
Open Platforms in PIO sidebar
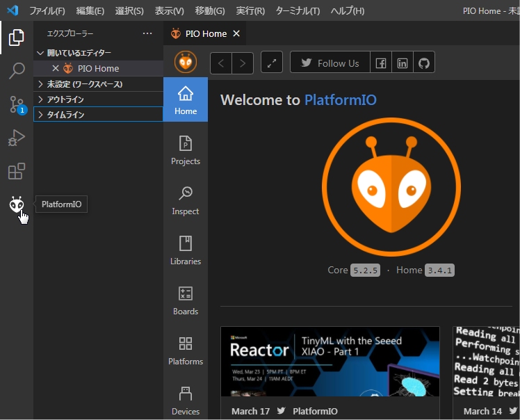pyautogui.click(x=186, y=350)
